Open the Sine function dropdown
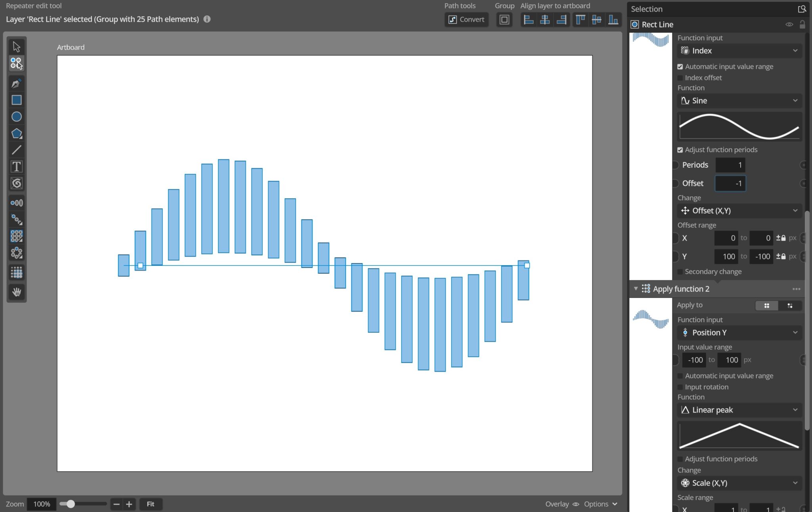The image size is (812, 512). tap(739, 101)
